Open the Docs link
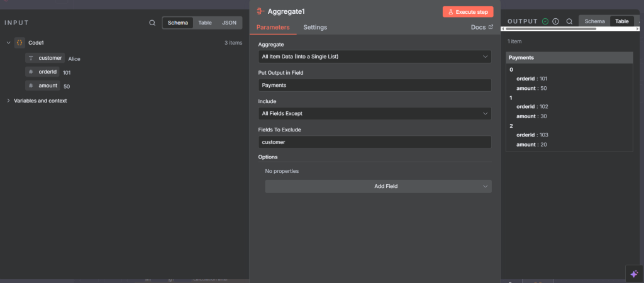This screenshot has width=644, height=283. (482, 28)
